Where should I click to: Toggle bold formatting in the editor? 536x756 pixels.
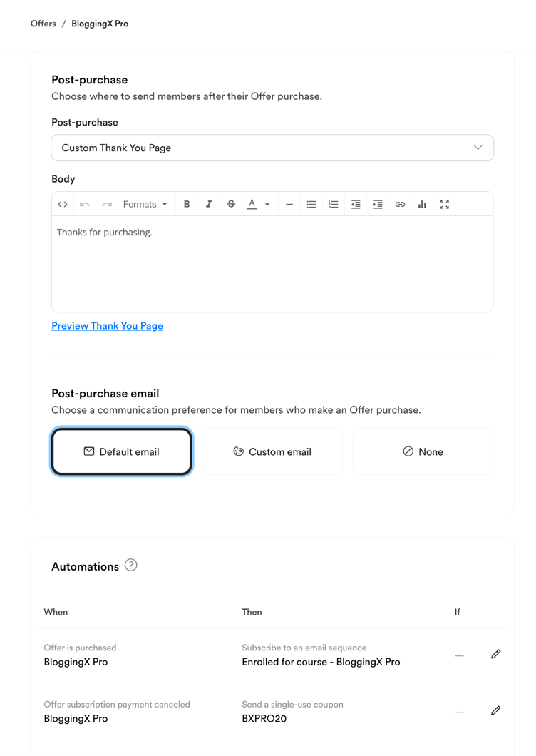187,204
